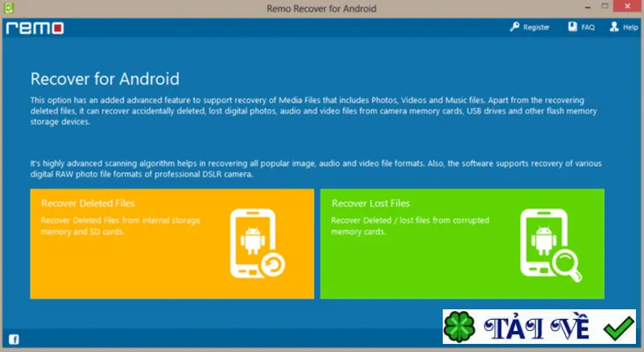
Task: Click the phone restore icon on orange tile
Action: (257, 243)
